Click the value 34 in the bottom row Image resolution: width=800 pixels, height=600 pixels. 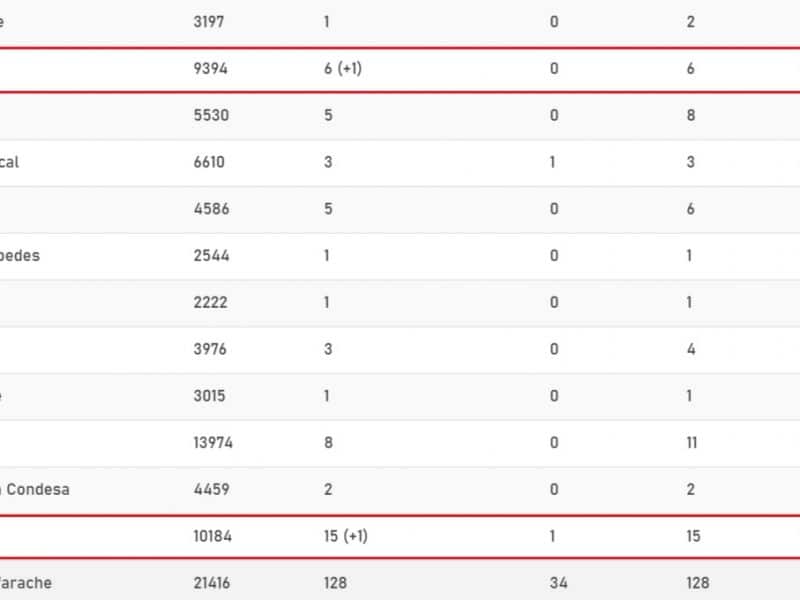(x=559, y=583)
